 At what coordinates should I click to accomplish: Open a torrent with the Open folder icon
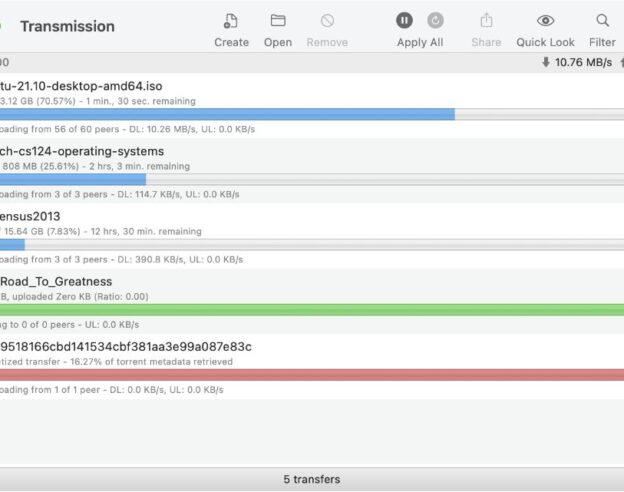tap(278, 20)
